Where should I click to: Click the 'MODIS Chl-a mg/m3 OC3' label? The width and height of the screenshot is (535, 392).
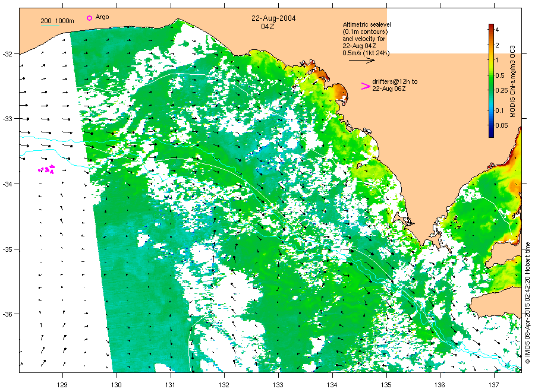[512, 81]
